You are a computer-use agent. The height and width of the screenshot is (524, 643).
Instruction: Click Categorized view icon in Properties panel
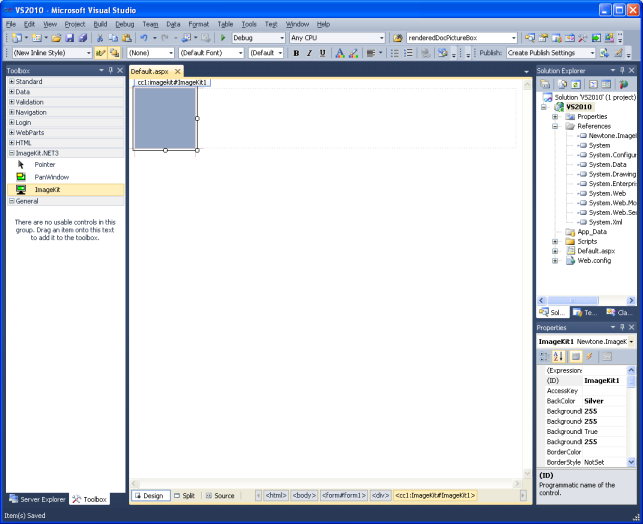click(544, 357)
